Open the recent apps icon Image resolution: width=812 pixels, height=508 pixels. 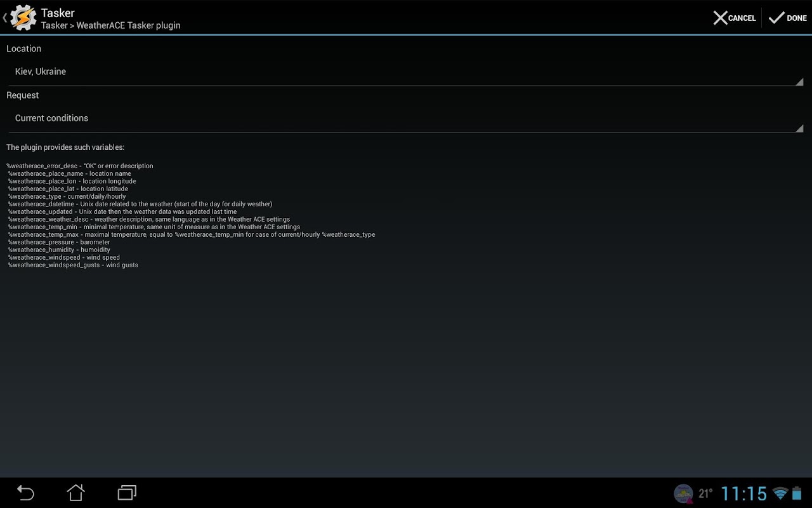click(x=127, y=493)
